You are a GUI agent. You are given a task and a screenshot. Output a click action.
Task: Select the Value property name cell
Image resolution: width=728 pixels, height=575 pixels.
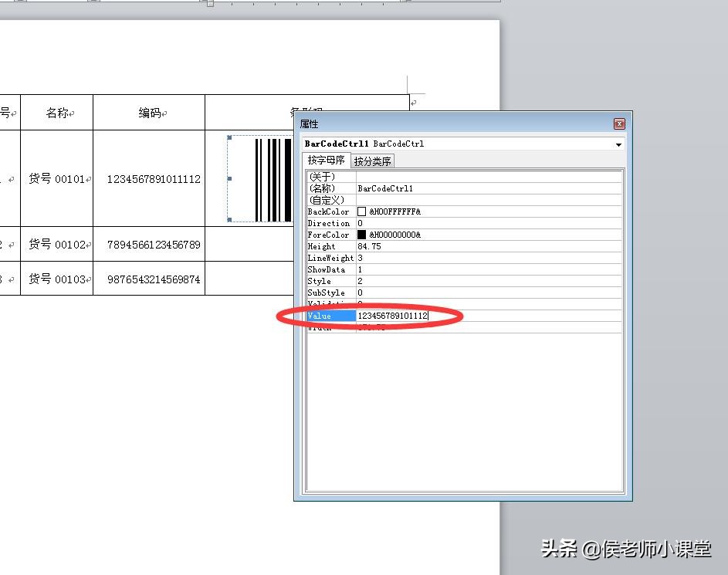pos(331,316)
